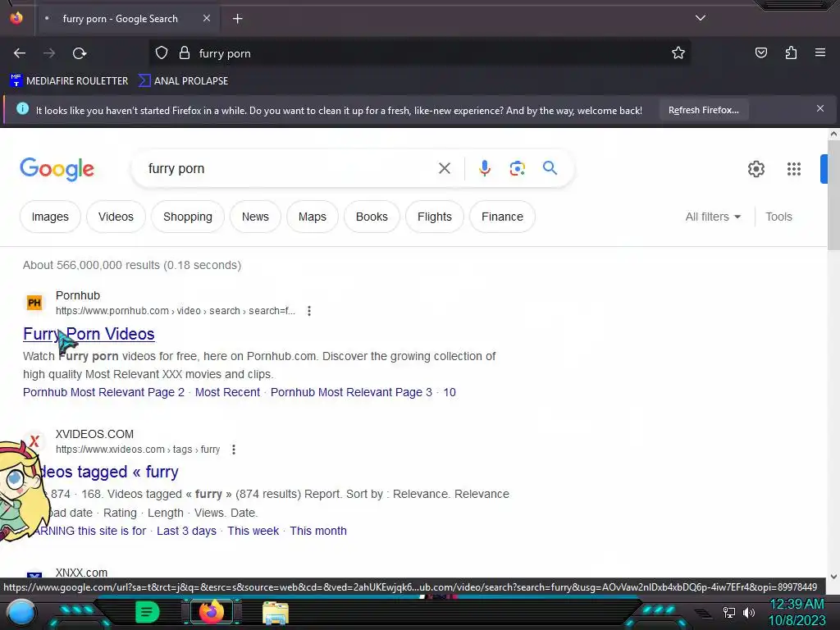Open the first search result title link
840x630 pixels.
click(89, 334)
